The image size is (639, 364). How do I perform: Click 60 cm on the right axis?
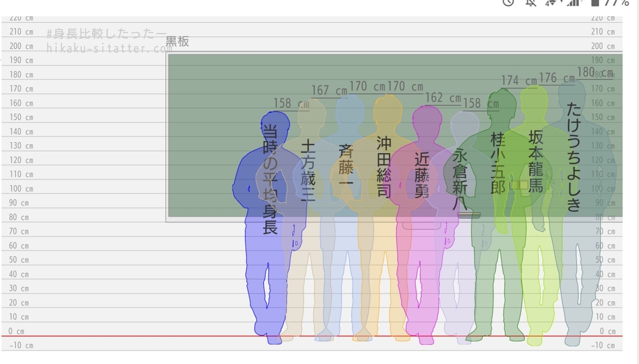click(x=605, y=246)
